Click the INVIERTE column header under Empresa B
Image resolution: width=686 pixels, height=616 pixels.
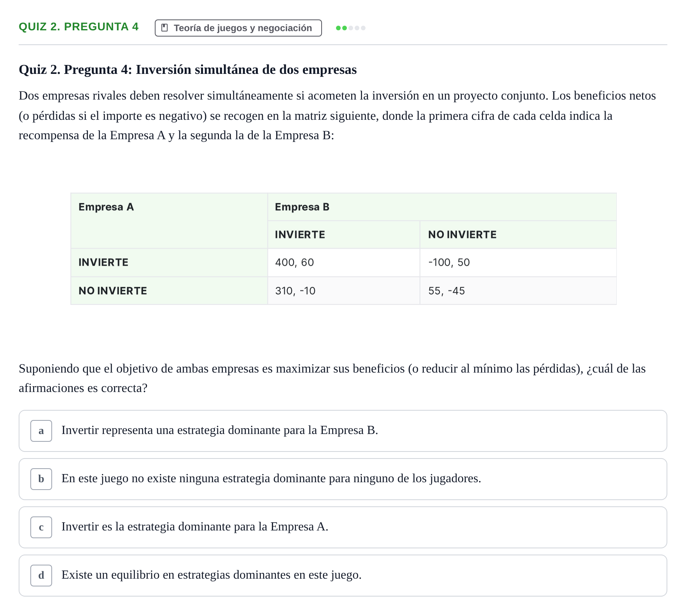(x=344, y=234)
